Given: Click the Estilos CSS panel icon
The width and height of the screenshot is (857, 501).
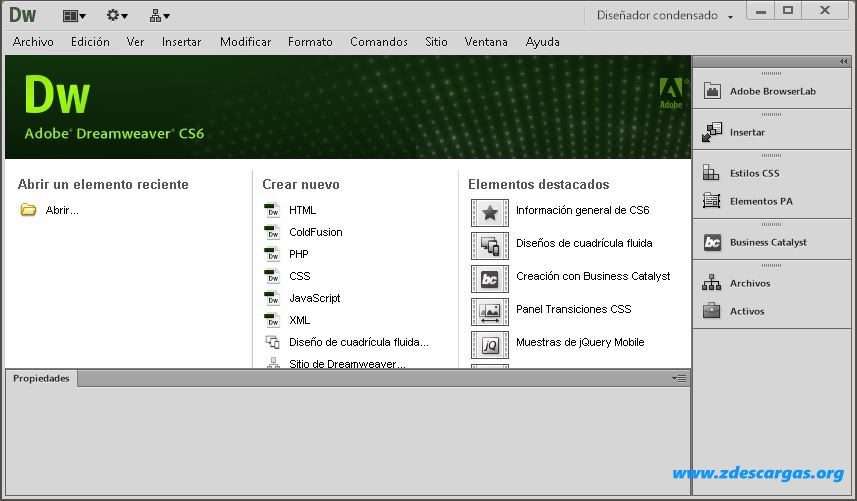Looking at the screenshot, I should coord(711,173).
